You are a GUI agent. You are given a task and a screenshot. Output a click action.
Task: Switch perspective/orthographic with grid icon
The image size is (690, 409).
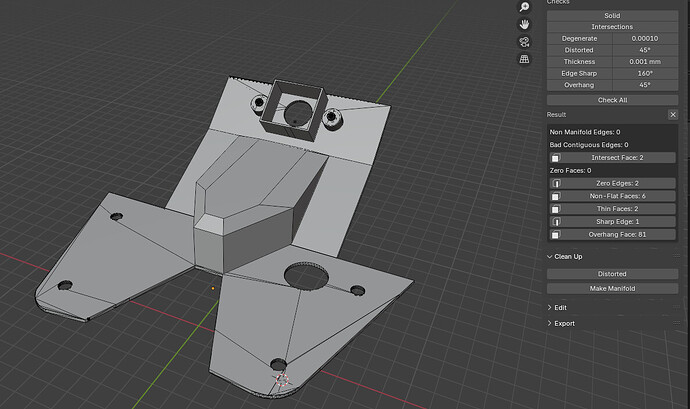point(524,59)
